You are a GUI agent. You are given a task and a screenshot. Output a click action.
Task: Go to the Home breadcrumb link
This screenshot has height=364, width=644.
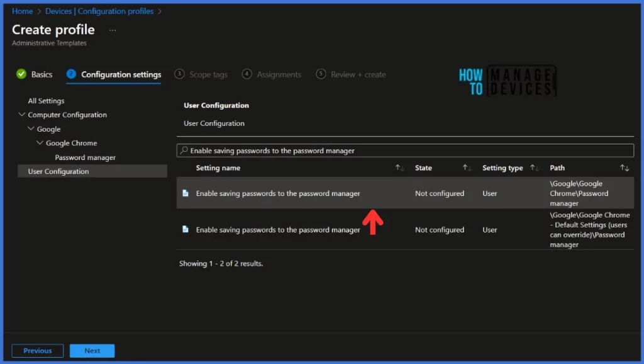tap(22, 11)
